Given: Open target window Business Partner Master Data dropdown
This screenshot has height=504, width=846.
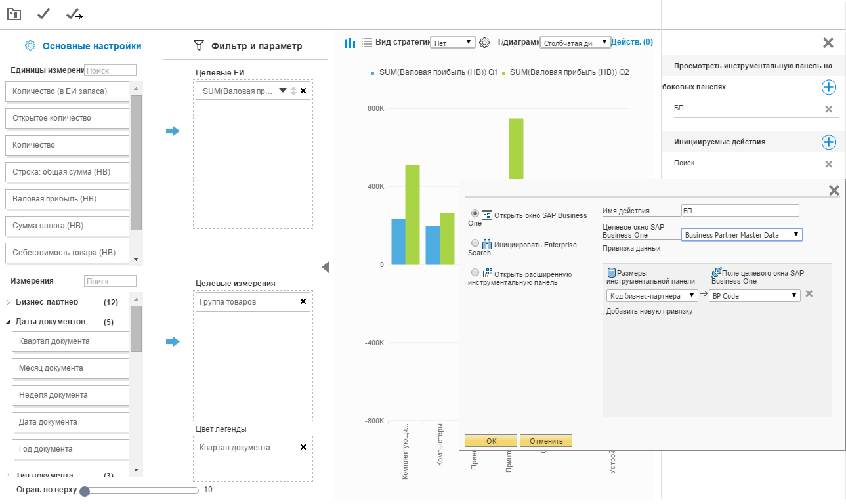Looking at the screenshot, I should coord(742,234).
